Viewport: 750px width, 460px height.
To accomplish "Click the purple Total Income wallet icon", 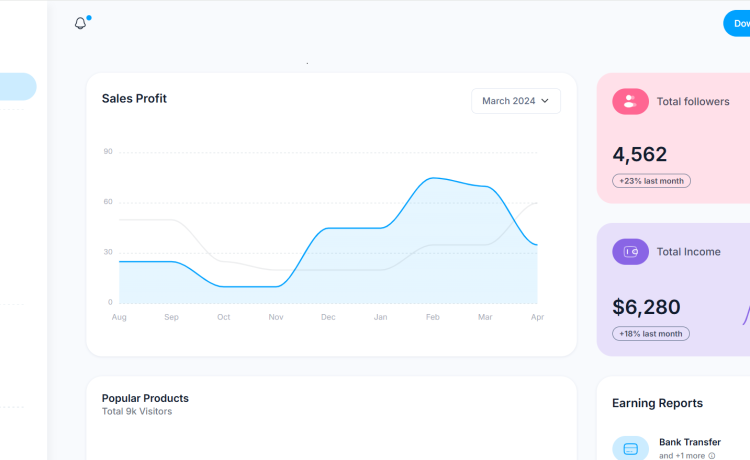I will tap(630, 252).
